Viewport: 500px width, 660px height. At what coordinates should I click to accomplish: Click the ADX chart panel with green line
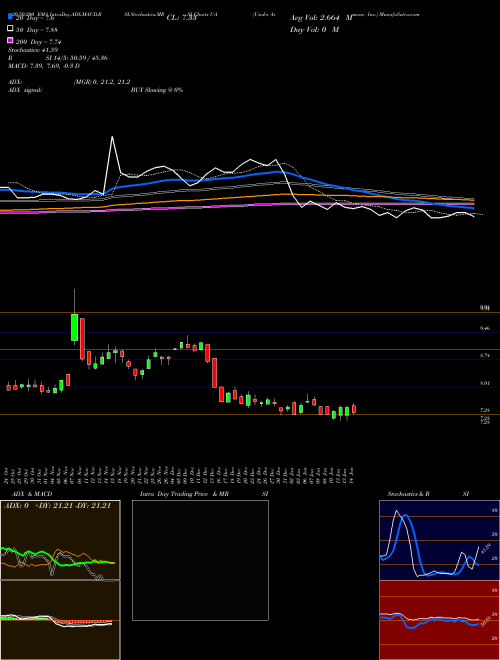pyautogui.click(x=60, y=540)
